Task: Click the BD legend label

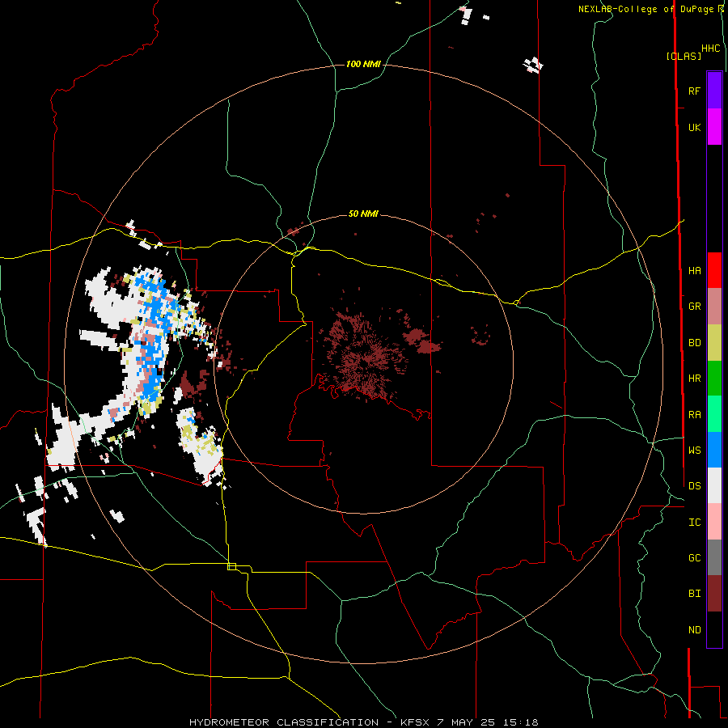Action: click(x=694, y=343)
